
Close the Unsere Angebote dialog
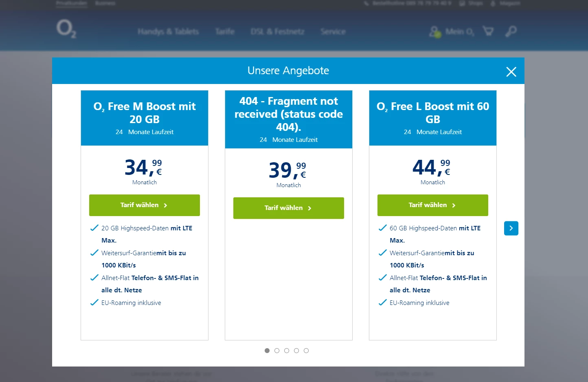511,72
